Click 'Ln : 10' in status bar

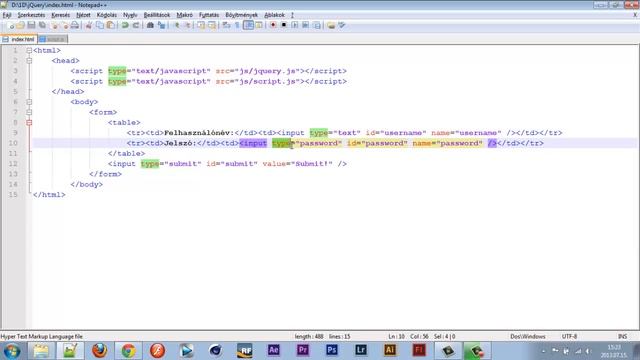(396, 337)
